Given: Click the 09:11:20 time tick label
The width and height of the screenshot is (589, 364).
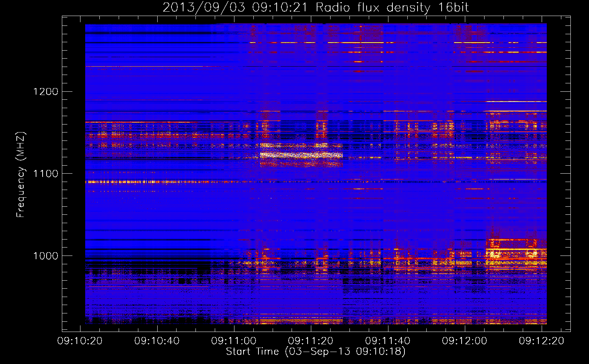Looking at the screenshot, I should click(311, 341).
